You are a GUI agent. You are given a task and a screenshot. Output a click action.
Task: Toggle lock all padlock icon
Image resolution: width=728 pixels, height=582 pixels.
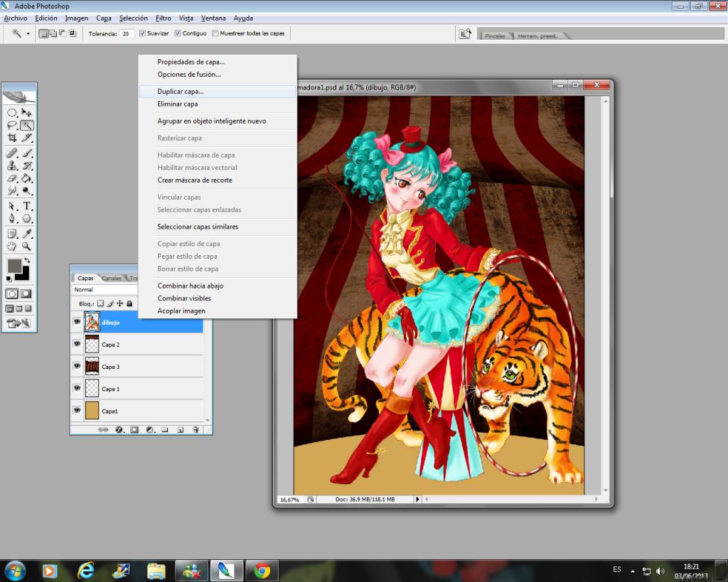[129, 303]
